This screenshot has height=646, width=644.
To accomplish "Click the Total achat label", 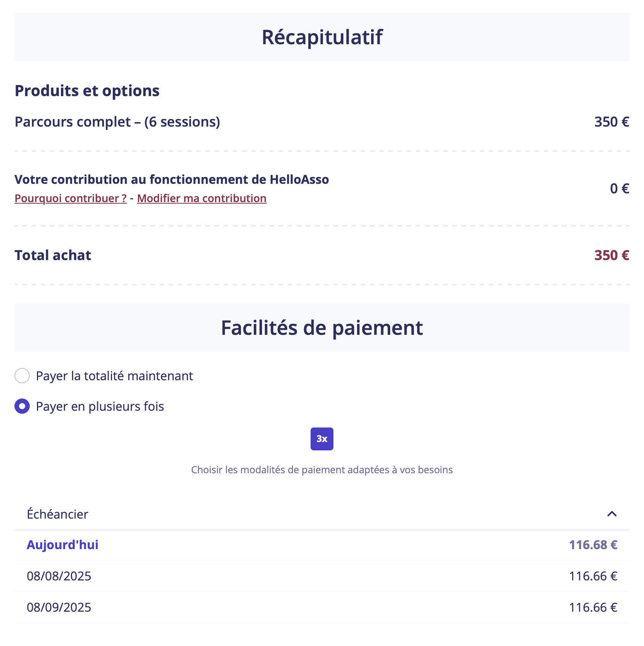I will (x=53, y=255).
